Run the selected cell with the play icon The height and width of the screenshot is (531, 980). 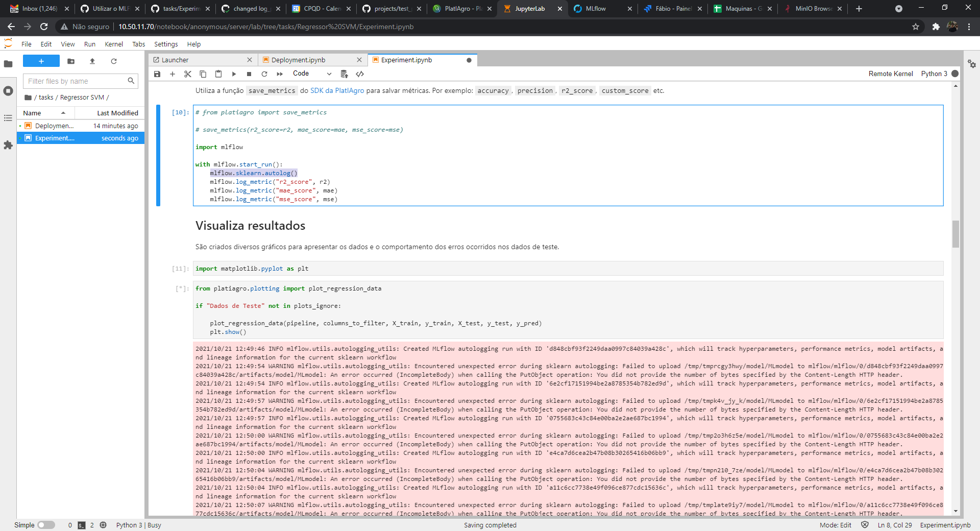[234, 74]
